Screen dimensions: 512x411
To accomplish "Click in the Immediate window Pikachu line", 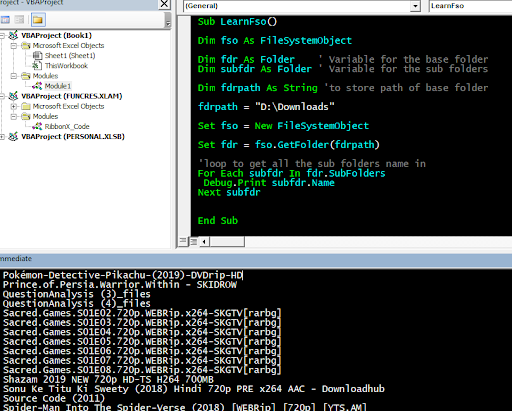I will tap(123, 275).
